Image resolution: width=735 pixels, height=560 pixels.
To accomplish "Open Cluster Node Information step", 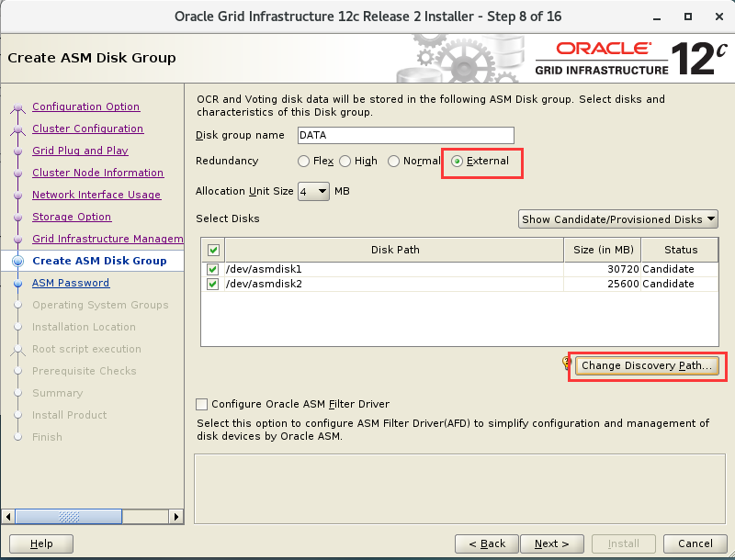I will click(x=98, y=173).
